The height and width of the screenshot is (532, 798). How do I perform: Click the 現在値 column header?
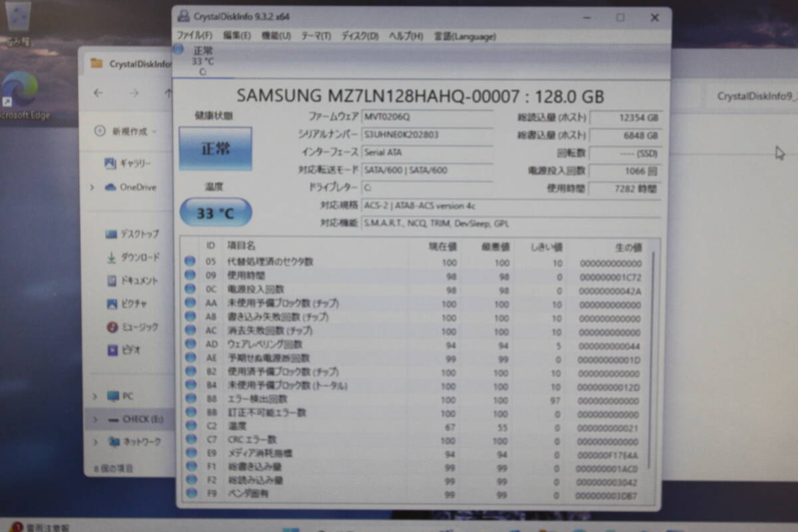point(442,247)
